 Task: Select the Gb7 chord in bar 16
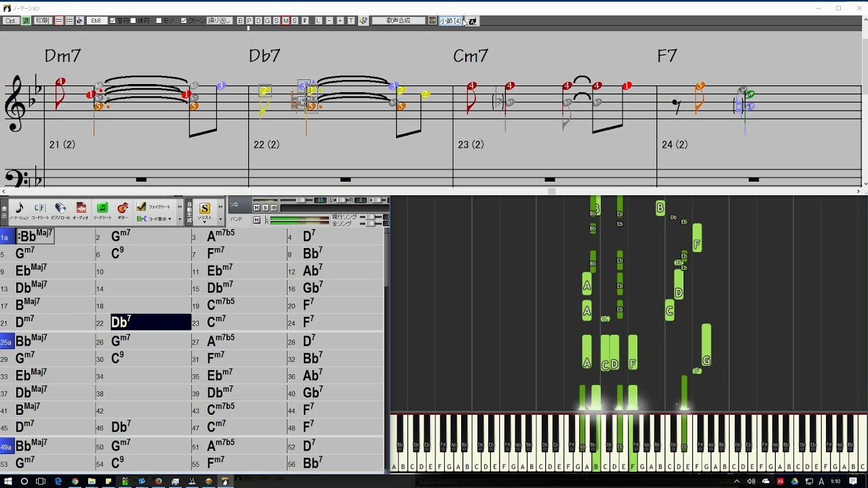pyautogui.click(x=313, y=287)
